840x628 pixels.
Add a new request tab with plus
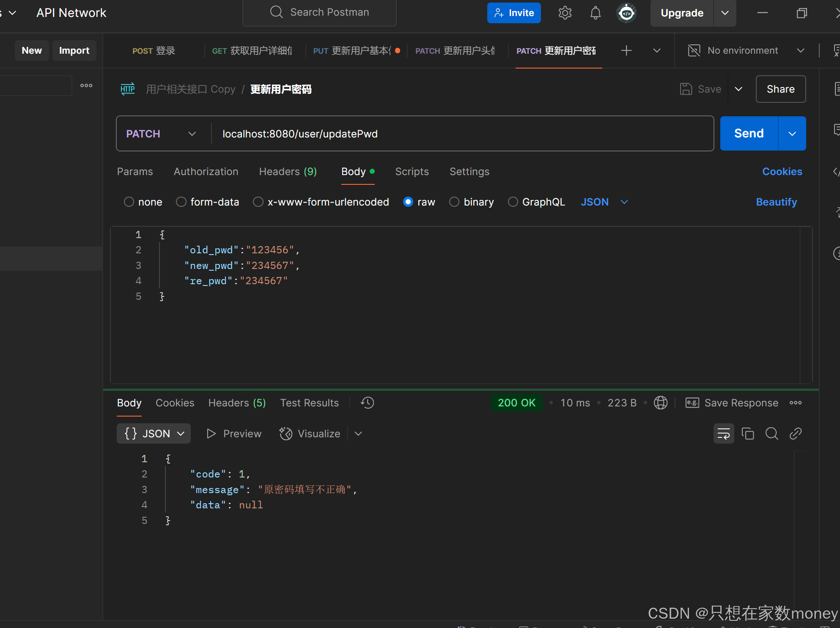(626, 51)
